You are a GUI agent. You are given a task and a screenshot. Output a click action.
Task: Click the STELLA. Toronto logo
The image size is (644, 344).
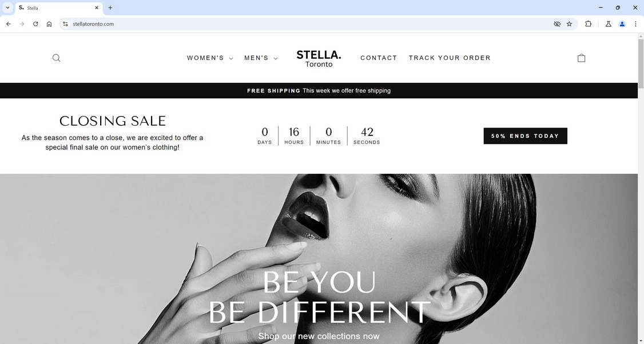click(x=319, y=58)
